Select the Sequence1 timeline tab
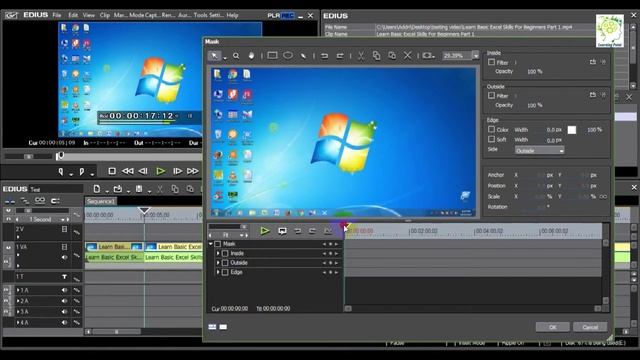640x360 pixels. point(101,201)
